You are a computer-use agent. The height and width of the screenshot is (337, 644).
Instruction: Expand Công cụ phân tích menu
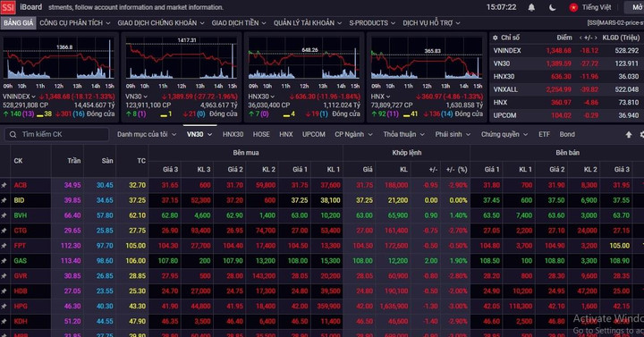click(x=75, y=23)
